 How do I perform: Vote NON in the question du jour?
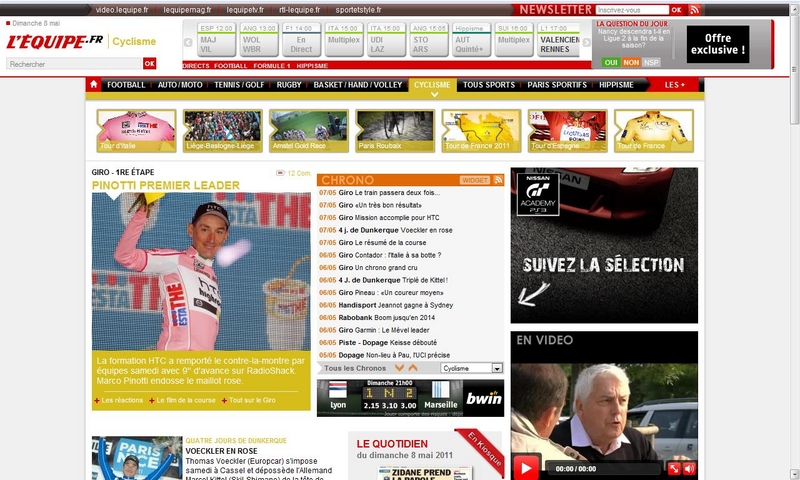click(x=631, y=62)
